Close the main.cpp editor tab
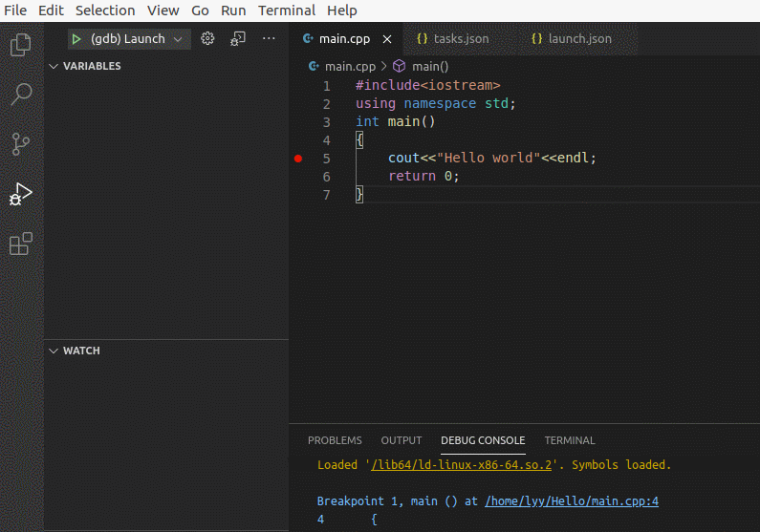The height and width of the screenshot is (532, 760). click(x=387, y=39)
